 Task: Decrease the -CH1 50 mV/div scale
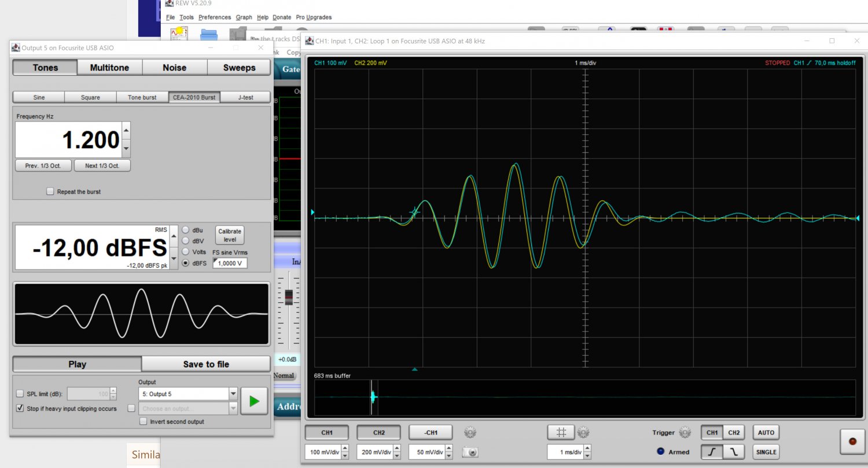coord(449,455)
